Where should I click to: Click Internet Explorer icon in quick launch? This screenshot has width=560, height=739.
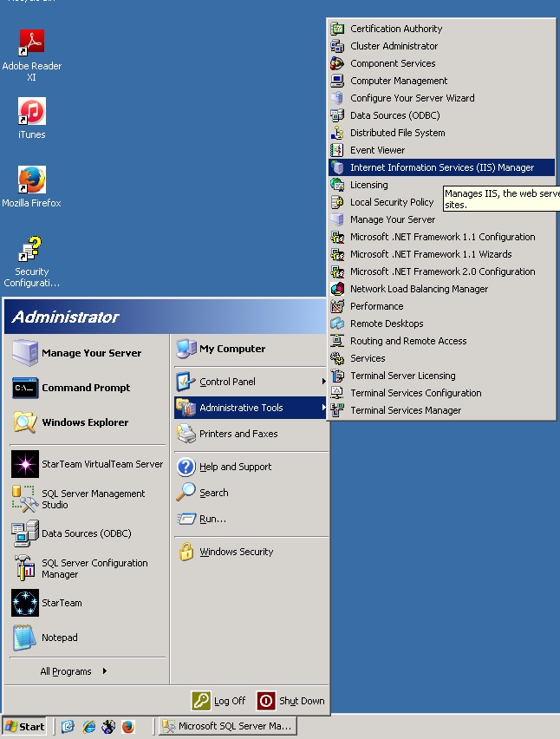[88, 727]
